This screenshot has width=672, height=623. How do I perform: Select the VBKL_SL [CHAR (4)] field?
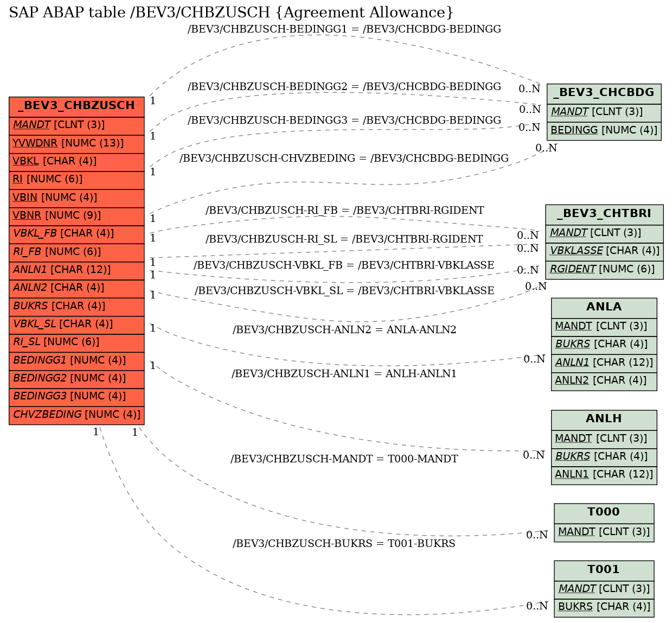coord(76,325)
